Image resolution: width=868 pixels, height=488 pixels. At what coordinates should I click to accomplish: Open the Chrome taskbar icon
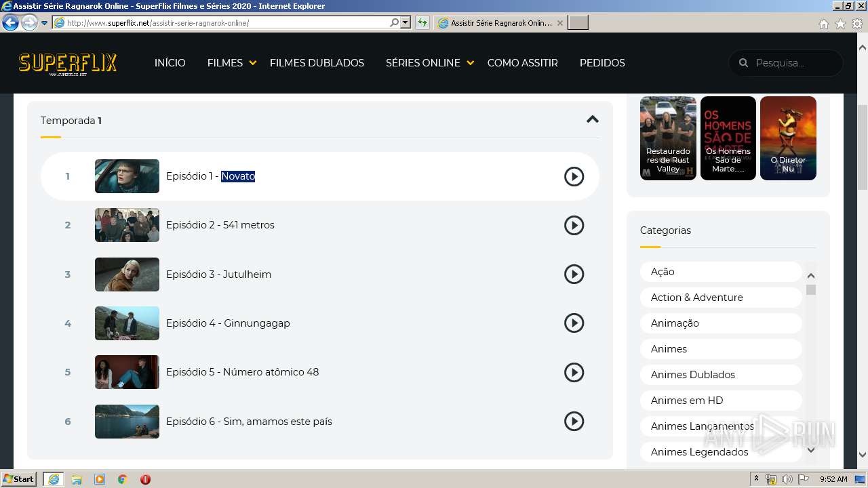click(123, 479)
